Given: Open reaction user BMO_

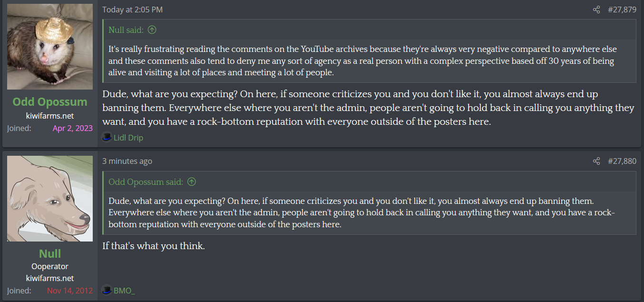Looking at the screenshot, I should coord(124,290).
